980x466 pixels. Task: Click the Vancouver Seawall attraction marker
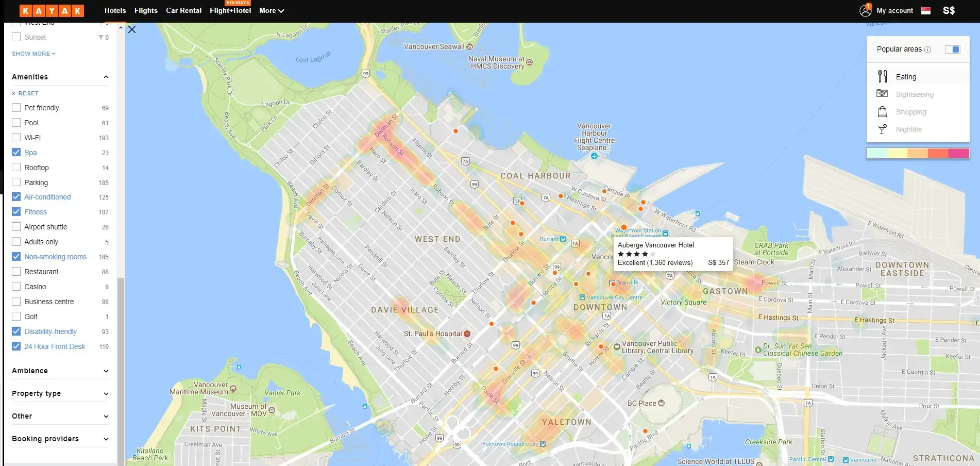tap(469, 46)
